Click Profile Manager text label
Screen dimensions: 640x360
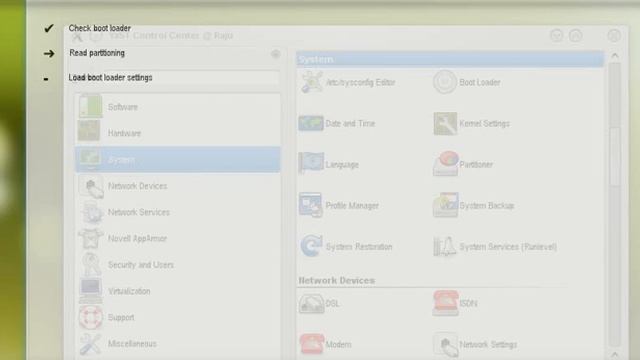[x=352, y=206]
